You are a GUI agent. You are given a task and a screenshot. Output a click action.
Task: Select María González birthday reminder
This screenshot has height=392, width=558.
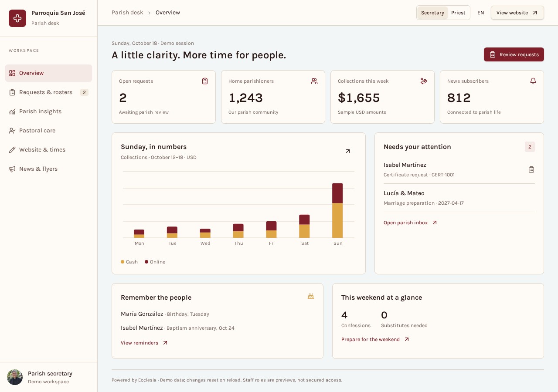[165, 314]
